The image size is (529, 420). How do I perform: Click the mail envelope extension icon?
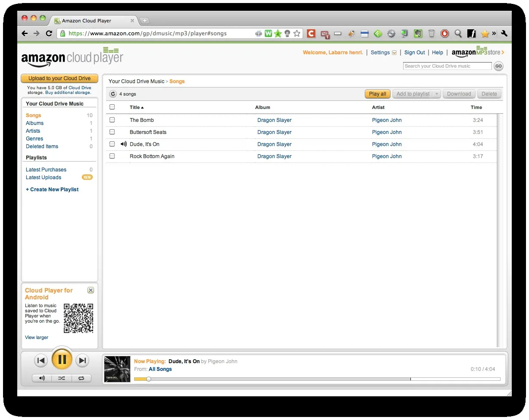[x=325, y=34]
